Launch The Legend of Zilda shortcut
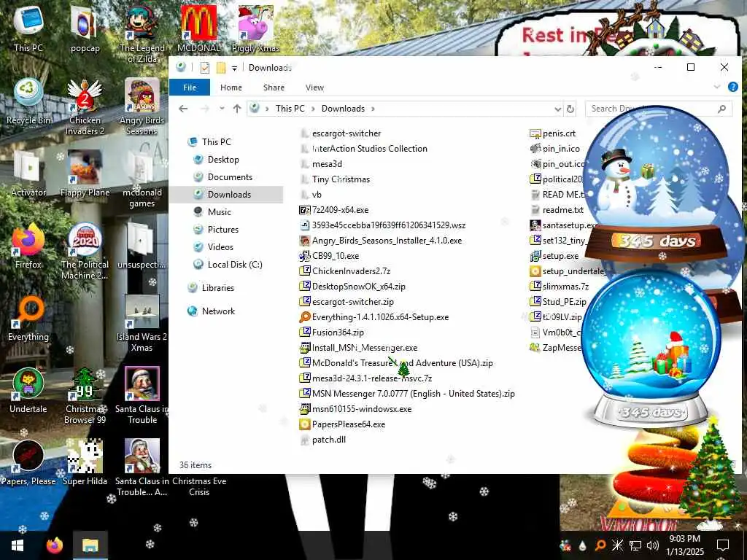The height and width of the screenshot is (560, 747). 142,34
